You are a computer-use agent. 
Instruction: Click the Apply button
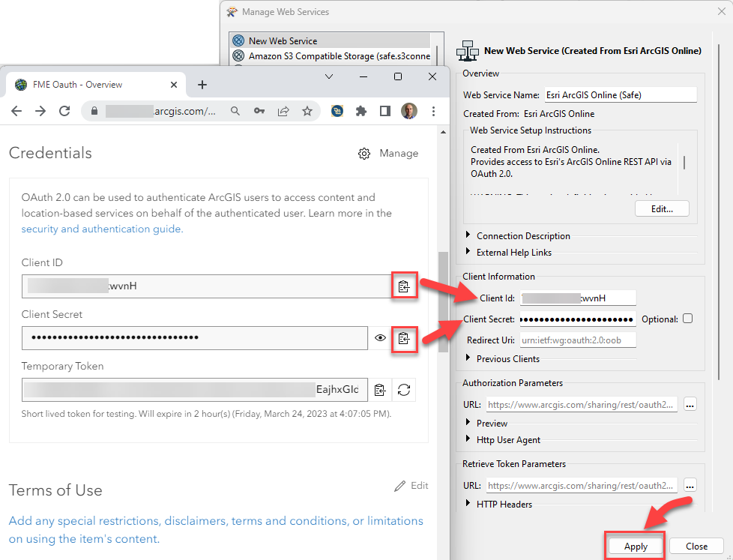pyautogui.click(x=634, y=547)
